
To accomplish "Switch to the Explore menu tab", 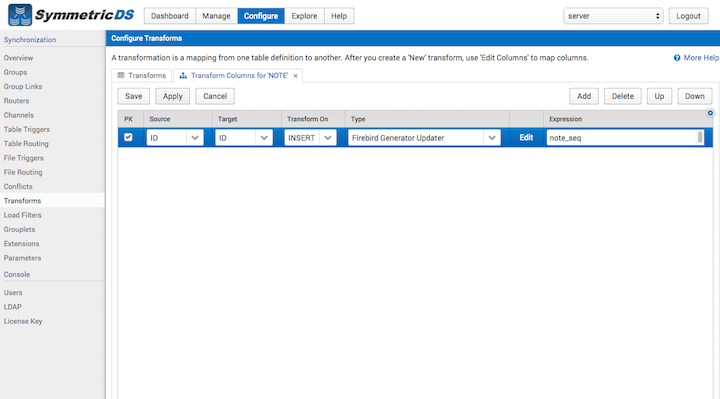I will [304, 16].
